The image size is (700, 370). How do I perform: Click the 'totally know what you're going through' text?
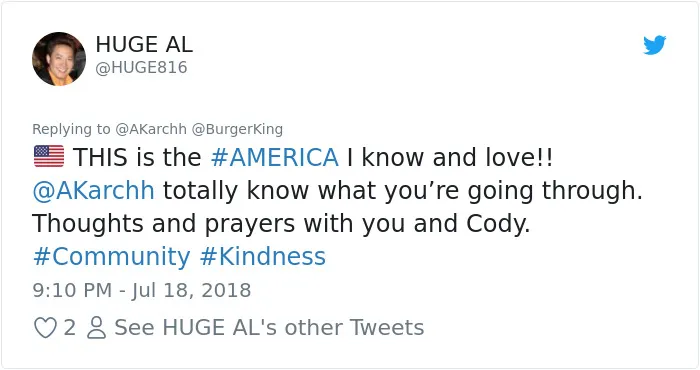click(402, 191)
